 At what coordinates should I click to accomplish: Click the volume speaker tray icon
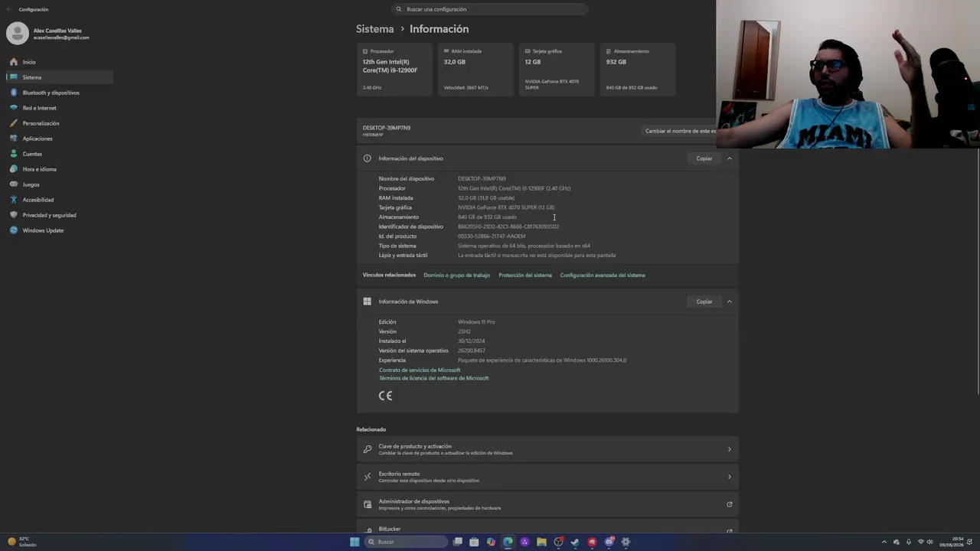point(930,542)
